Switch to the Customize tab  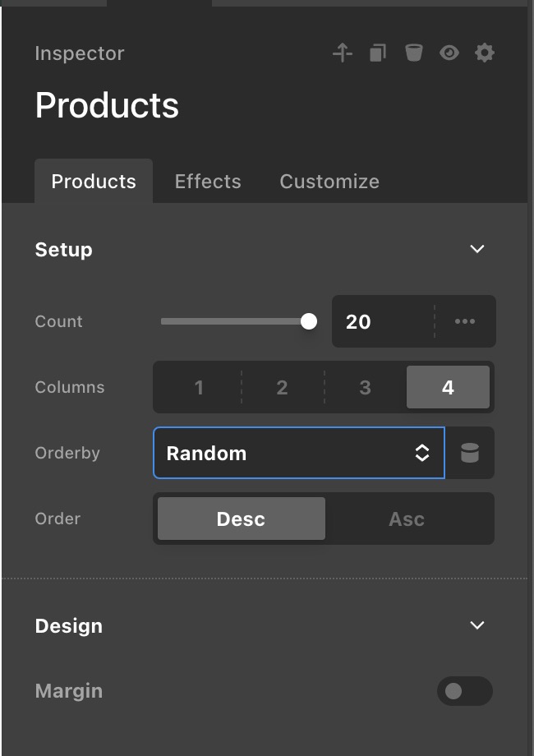(329, 182)
